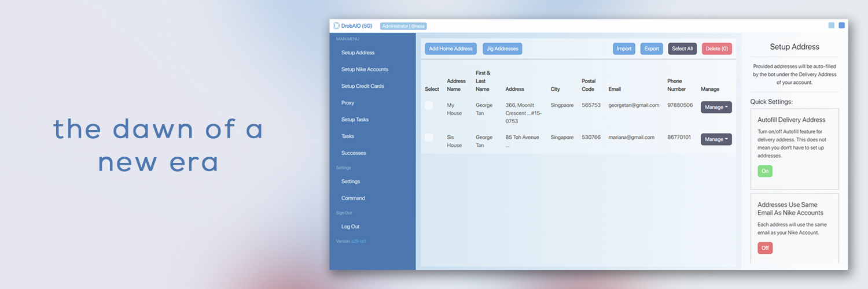Click the DrobAIO logo icon
The image size is (868, 289).
click(x=337, y=25)
